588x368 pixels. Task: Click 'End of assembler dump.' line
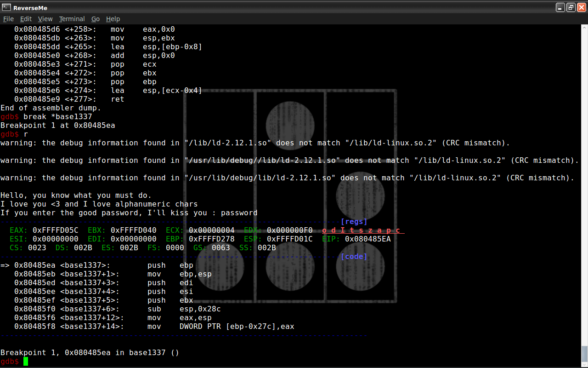pyautogui.click(x=51, y=108)
